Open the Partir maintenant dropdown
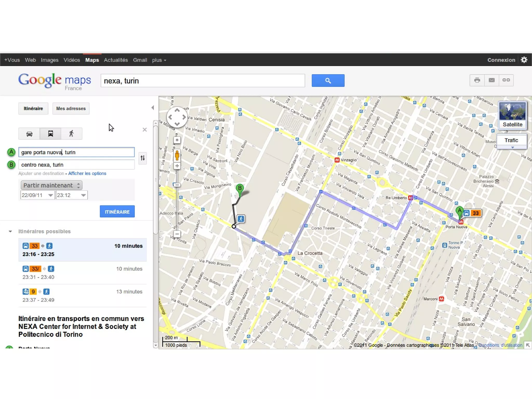 pos(51,185)
